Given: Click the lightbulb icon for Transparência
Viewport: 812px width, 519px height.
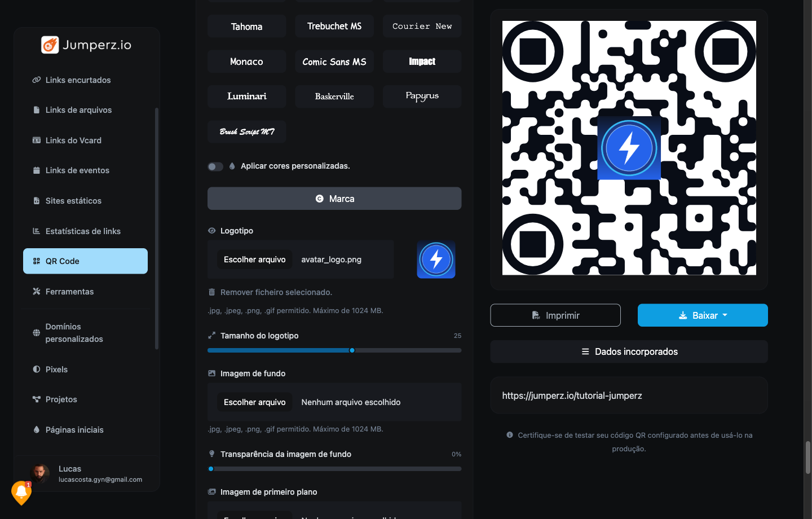Looking at the screenshot, I should pos(212,454).
